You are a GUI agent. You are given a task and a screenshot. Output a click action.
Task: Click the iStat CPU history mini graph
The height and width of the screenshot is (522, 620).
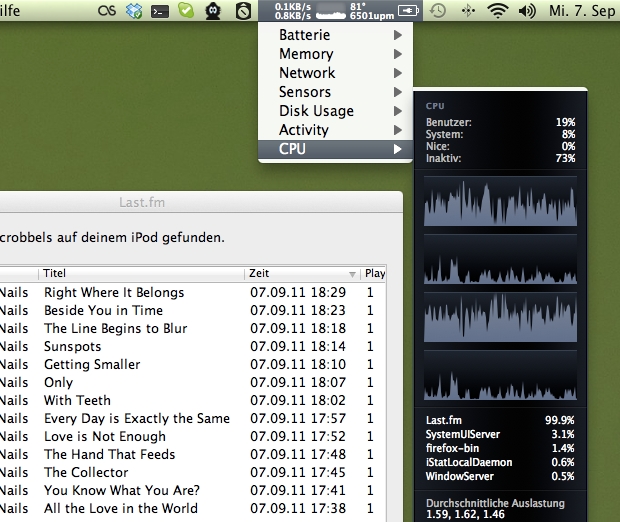click(331, 11)
